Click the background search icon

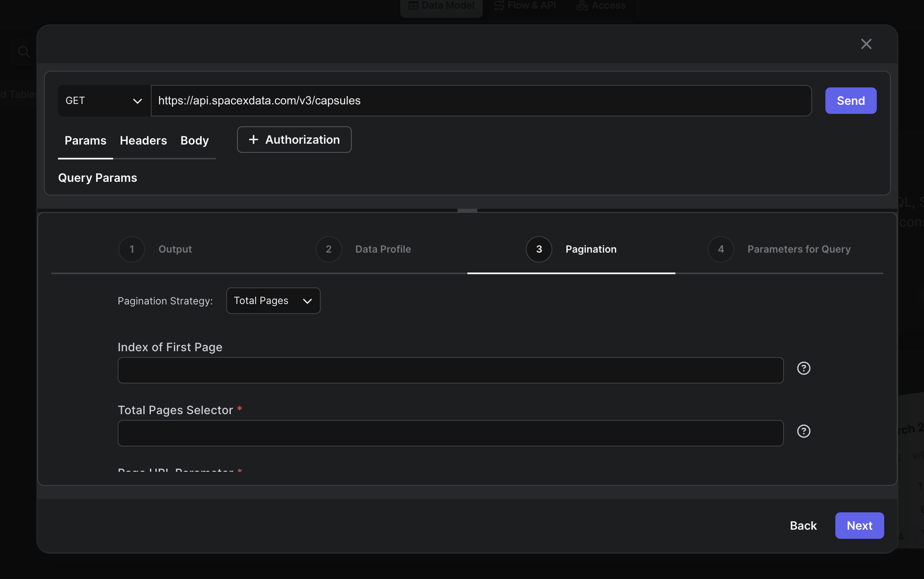point(24,51)
